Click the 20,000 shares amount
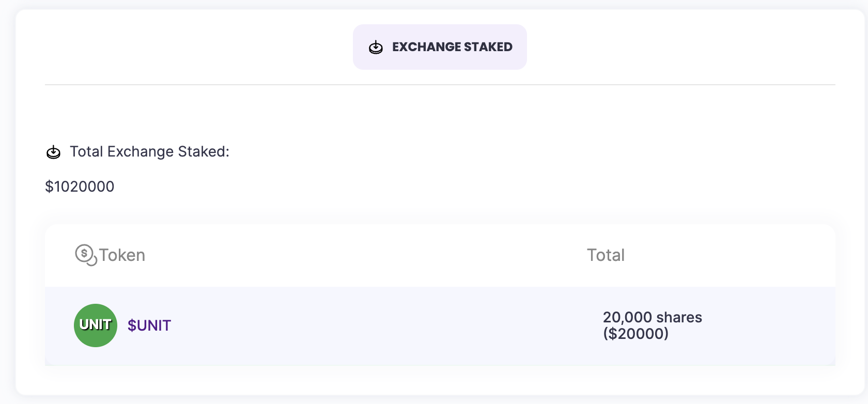 pos(652,317)
